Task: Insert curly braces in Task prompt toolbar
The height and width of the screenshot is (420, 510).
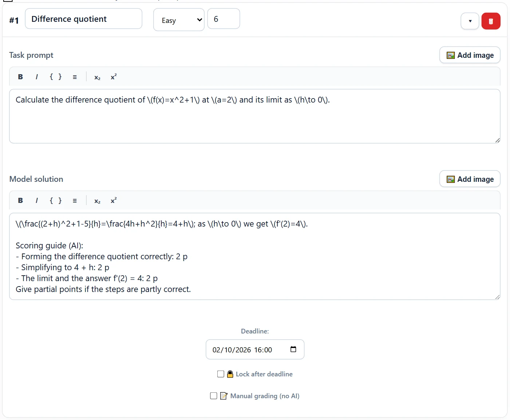Action: [x=56, y=77]
